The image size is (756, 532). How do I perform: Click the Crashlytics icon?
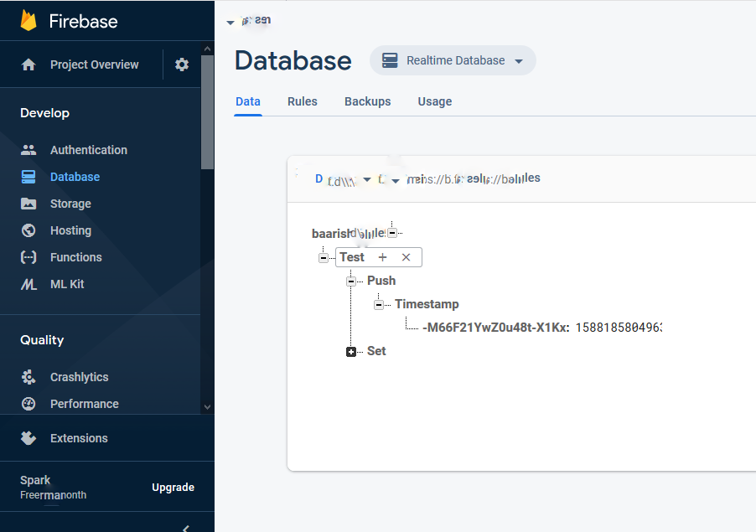(28, 377)
